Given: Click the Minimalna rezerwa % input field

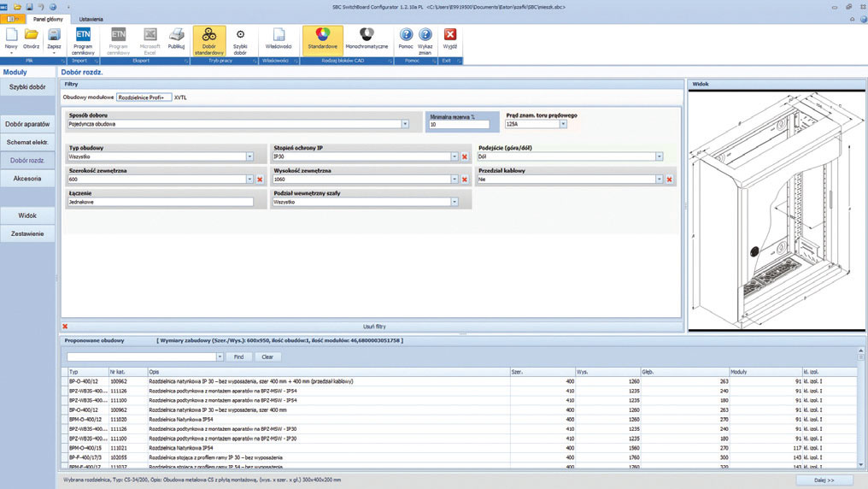Looking at the screenshot, I should coord(460,125).
